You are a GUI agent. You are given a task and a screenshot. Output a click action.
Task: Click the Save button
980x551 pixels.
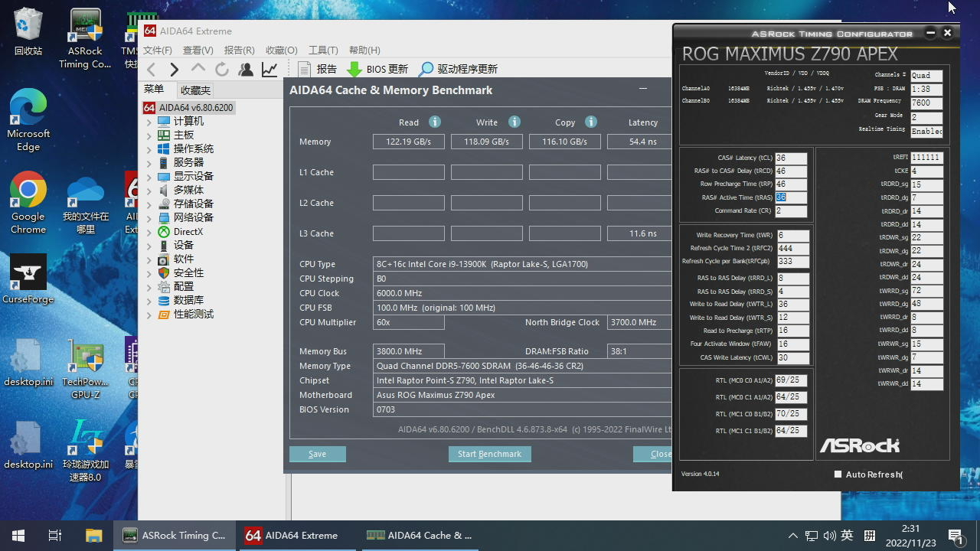(x=317, y=454)
